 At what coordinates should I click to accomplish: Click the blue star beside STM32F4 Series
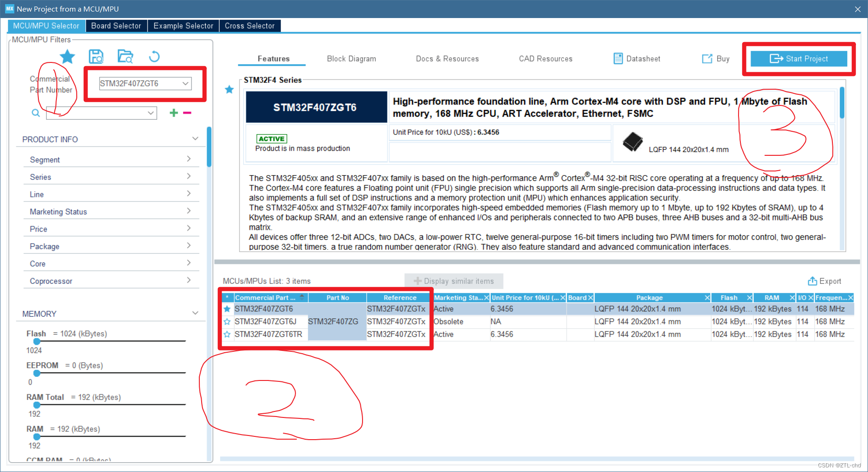(229, 89)
